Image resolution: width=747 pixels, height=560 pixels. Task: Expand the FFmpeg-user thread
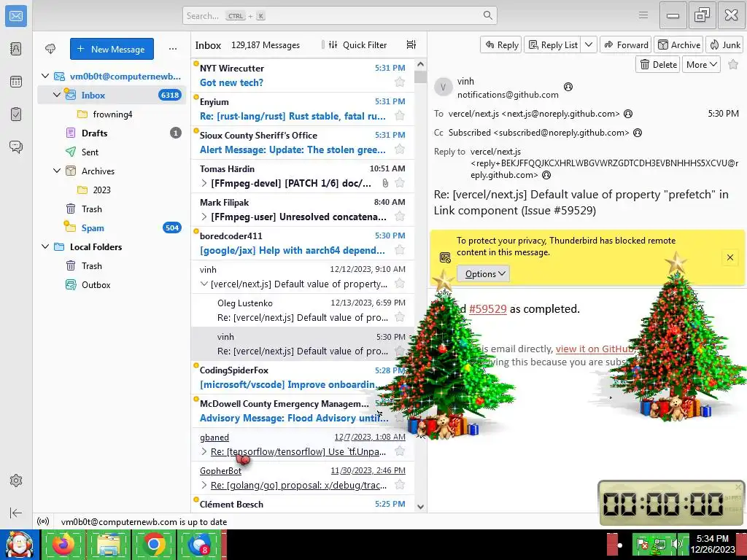point(204,217)
